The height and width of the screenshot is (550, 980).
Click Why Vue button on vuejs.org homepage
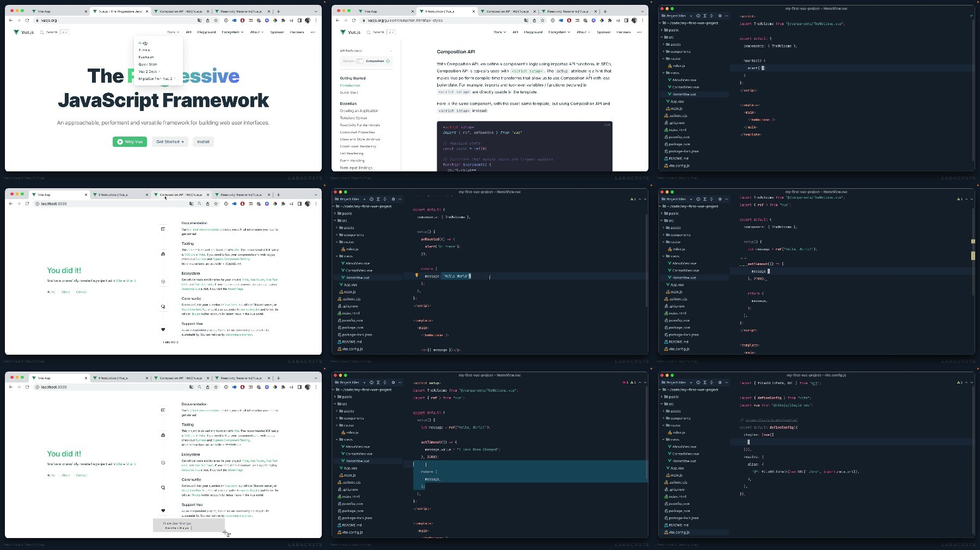pos(130,141)
